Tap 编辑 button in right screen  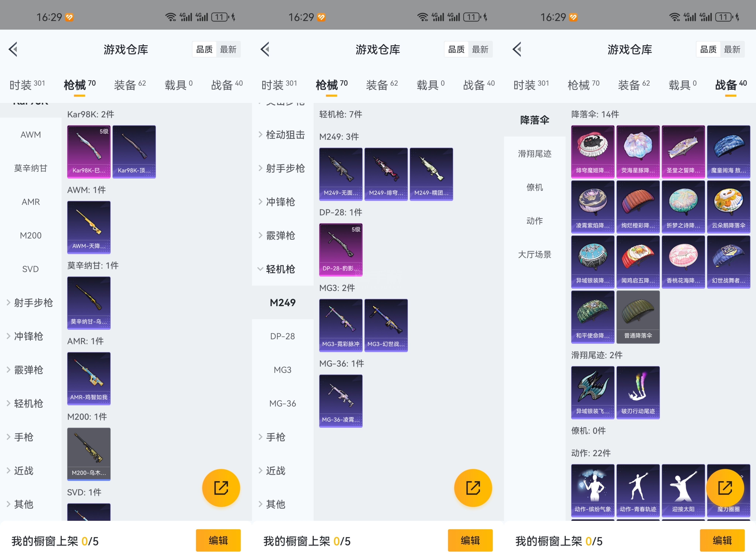tap(722, 540)
